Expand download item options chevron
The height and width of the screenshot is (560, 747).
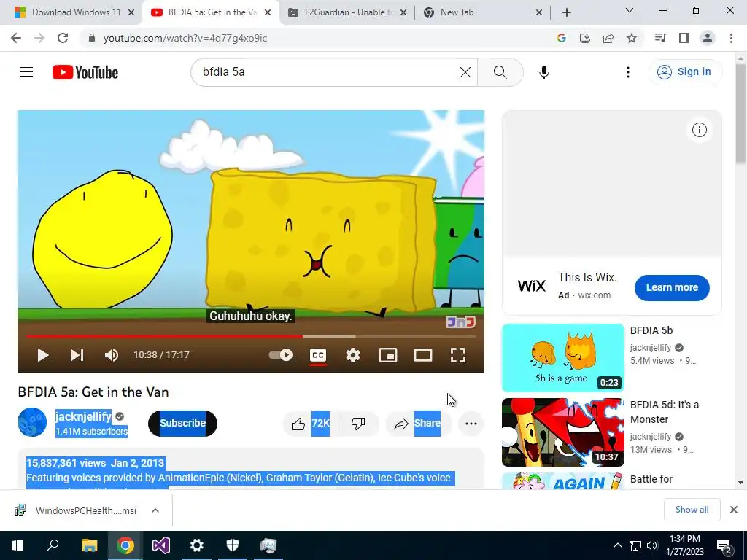pyautogui.click(x=155, y=510)
